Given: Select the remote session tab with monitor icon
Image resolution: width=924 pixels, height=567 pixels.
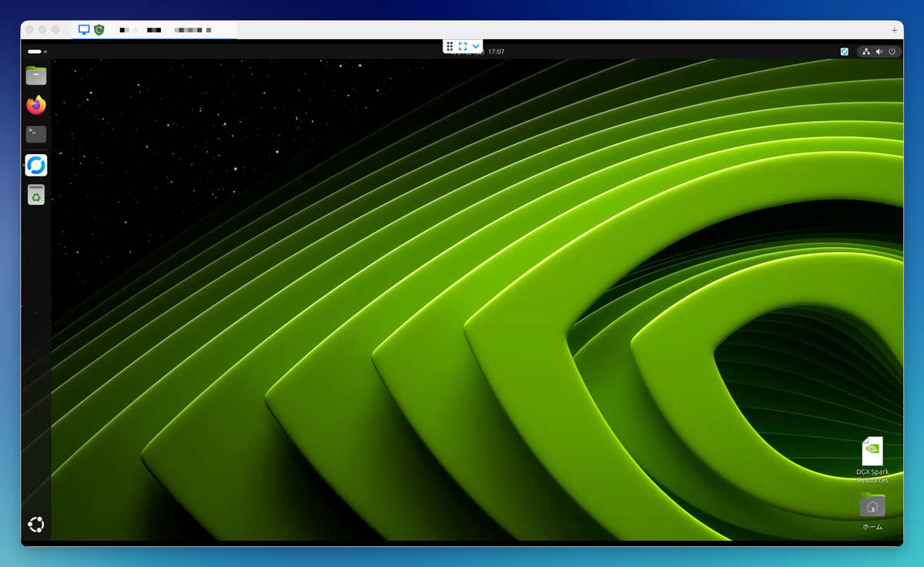Looking at the screenshot, I should point(84,30).
